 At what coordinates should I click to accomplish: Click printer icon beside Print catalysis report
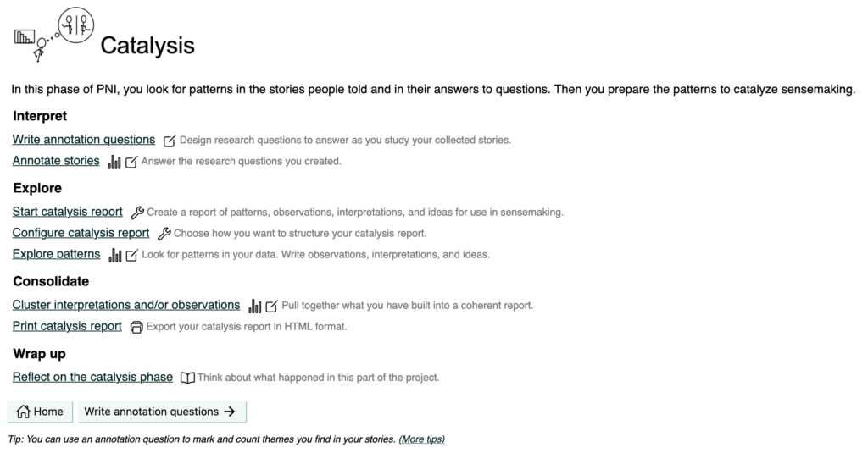[x=136, y=327]
